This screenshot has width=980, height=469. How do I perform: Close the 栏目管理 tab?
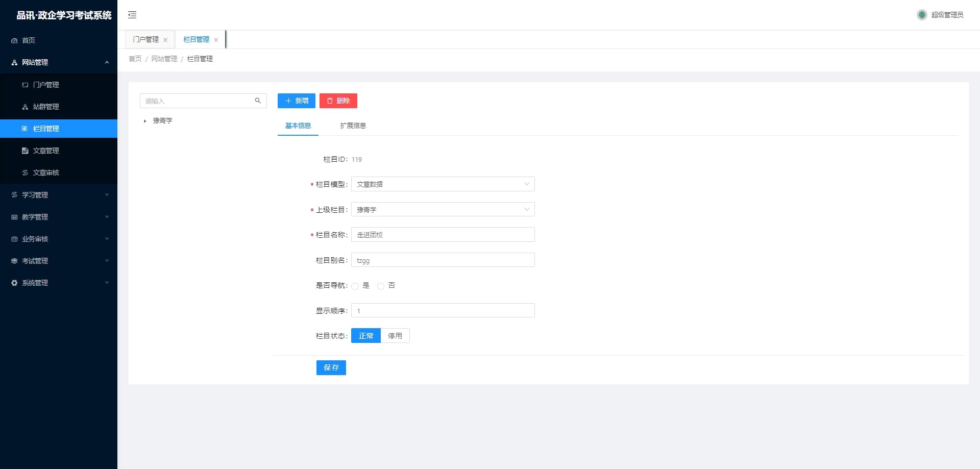(216, 40)
